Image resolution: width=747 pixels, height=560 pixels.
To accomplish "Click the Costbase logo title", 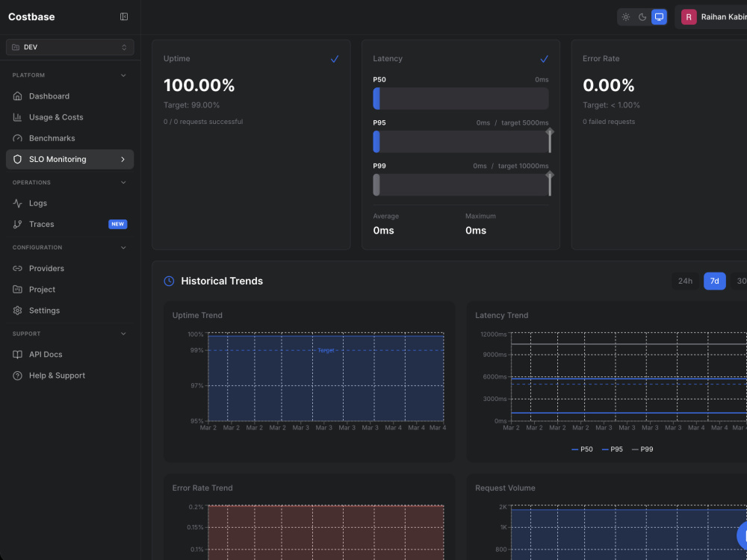I will [x=31, y=16].
